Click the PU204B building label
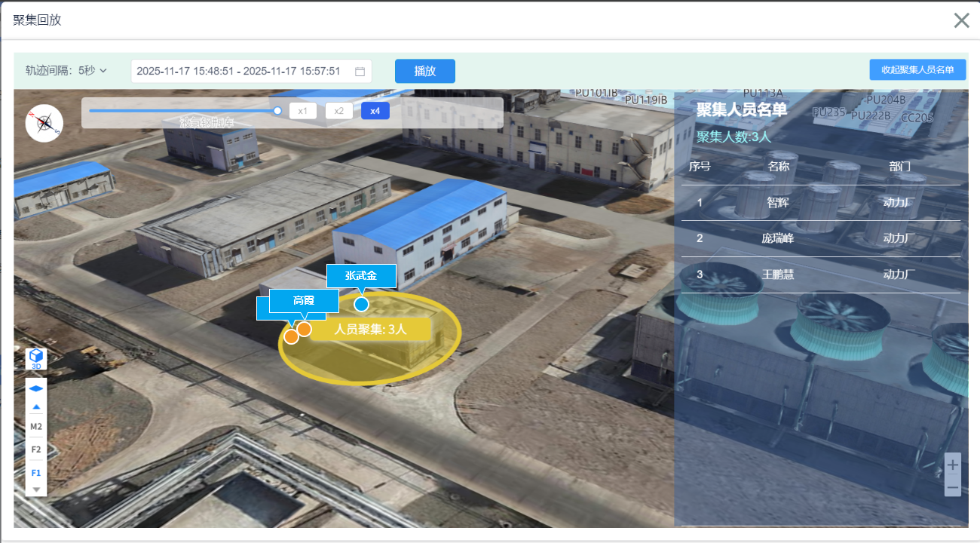This screenshot has width=980, height=543. 886,100
